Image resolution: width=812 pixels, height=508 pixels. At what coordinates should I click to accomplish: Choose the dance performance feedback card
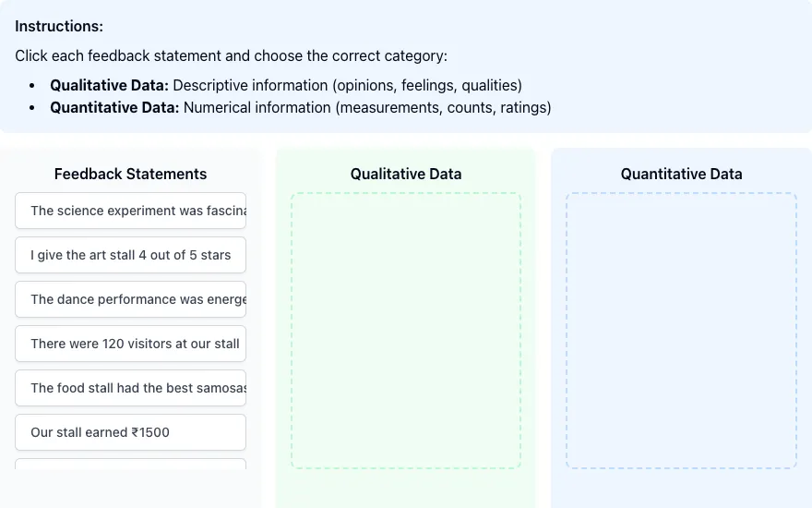[x=130, y=299]
